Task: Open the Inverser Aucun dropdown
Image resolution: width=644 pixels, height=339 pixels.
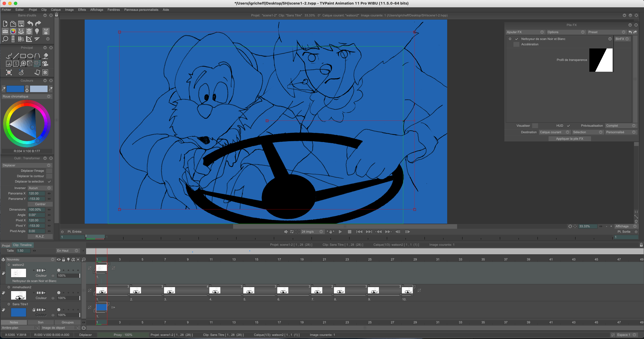Action: 40,188
